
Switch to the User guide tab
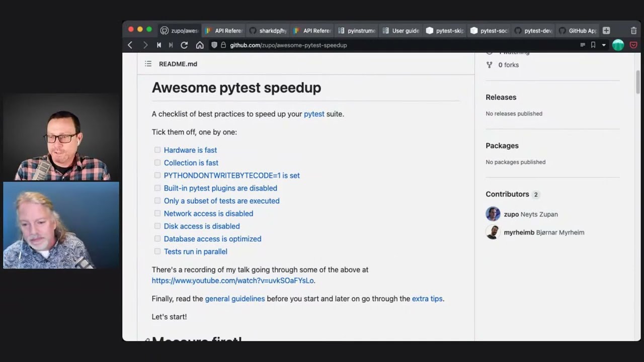point(401,31)
